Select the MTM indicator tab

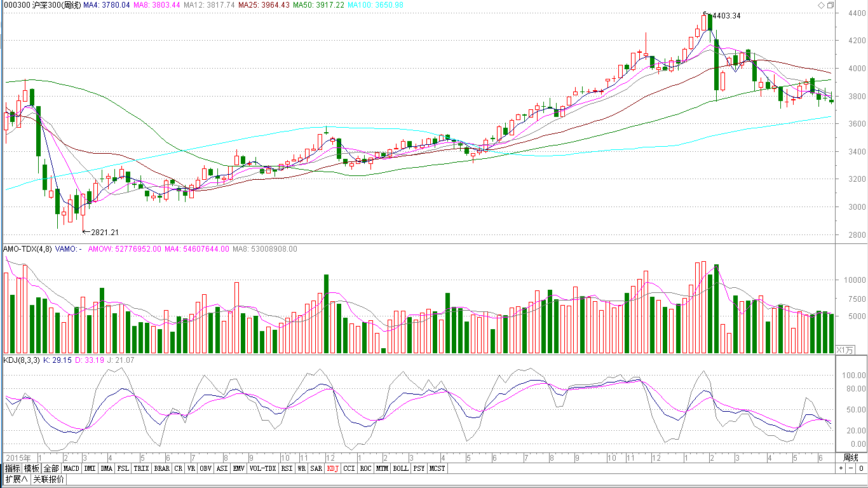(x=381, y=468)
